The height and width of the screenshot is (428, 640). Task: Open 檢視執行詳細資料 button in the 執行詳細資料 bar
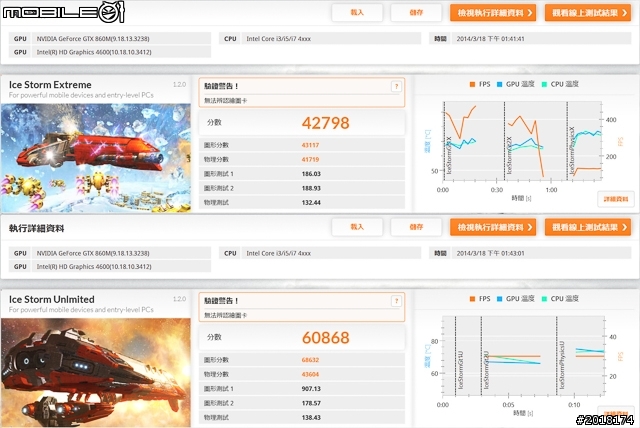tap(495, 227)
